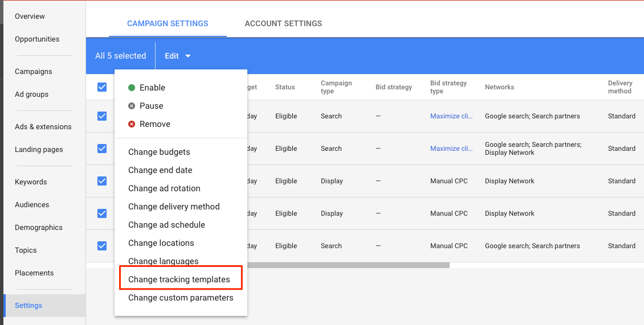Uncheck the first campaign row checkbox
644x325 pixels.
coord(102,116)
